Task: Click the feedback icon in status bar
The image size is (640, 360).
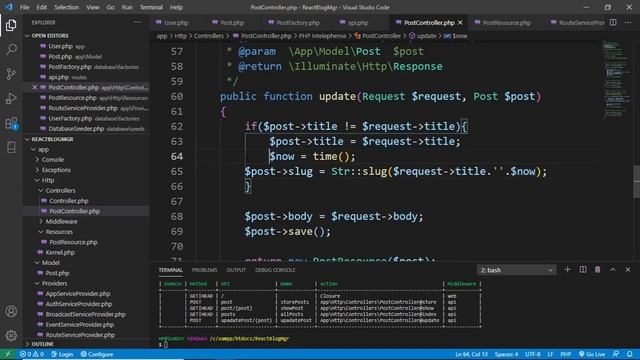Action: (x=616, y=354)
